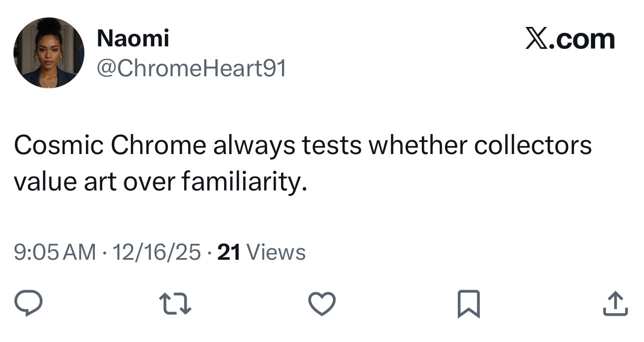Screen dimensions: 644x342
Task: Click the bold 21 view count number
Action: pyautogui.click(x=230, y=252)
